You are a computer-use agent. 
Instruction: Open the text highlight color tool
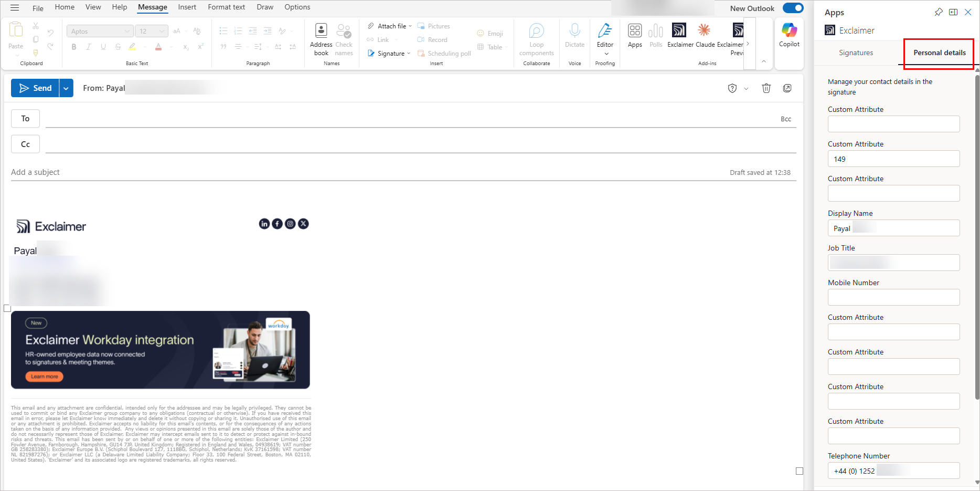coord(133,47)
